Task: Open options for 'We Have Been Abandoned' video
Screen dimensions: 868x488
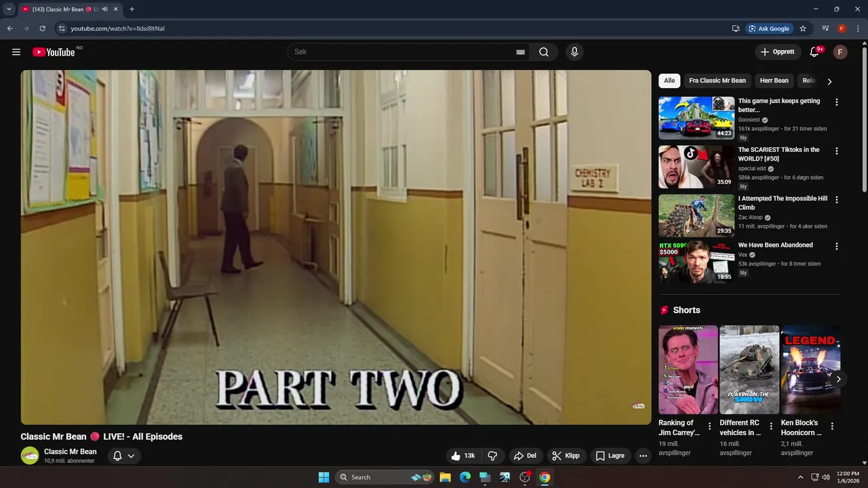Action: click(836, 247)
